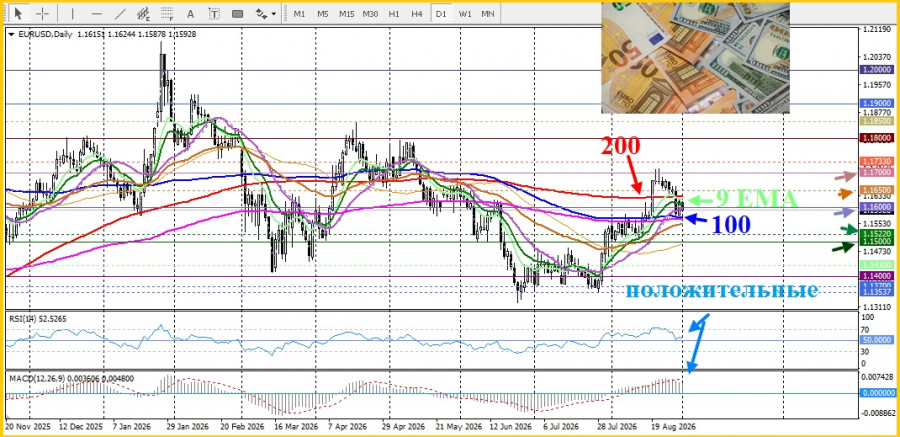This screenshot has height=437, width=900.
Task: Click the EURUSD,Daily chart title text
Action: pyautogui.click(x=45, y=34)
